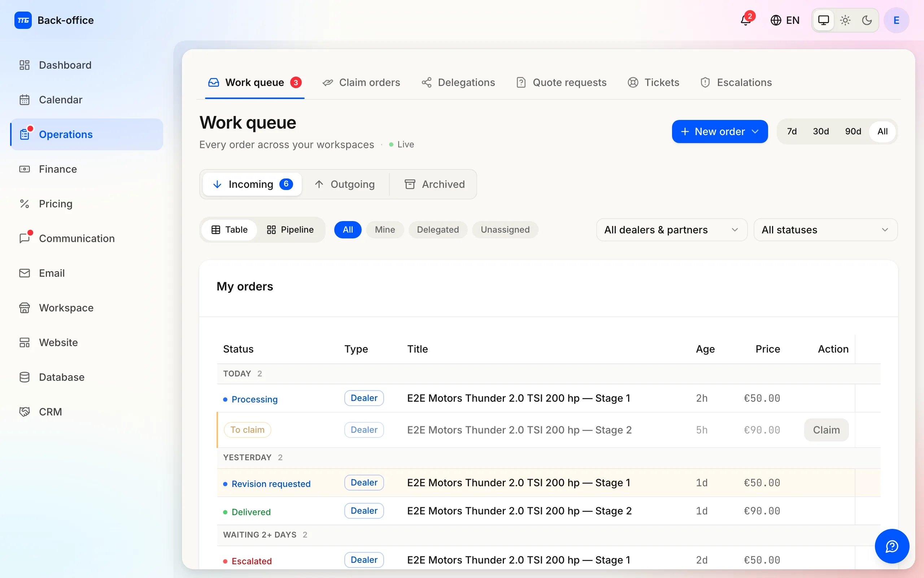Open Calendar from sidebar
The image size is (924, 578).
[87, 100]
